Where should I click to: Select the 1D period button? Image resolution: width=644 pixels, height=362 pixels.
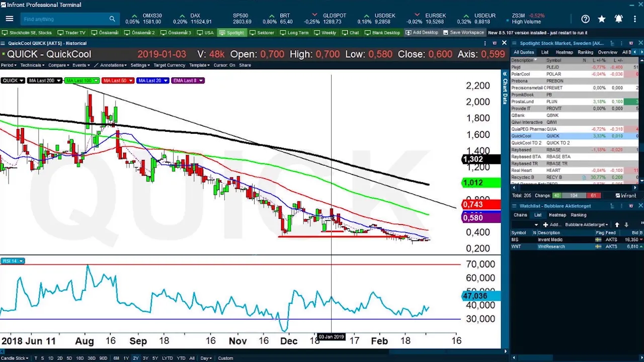(x=51, y=358)
